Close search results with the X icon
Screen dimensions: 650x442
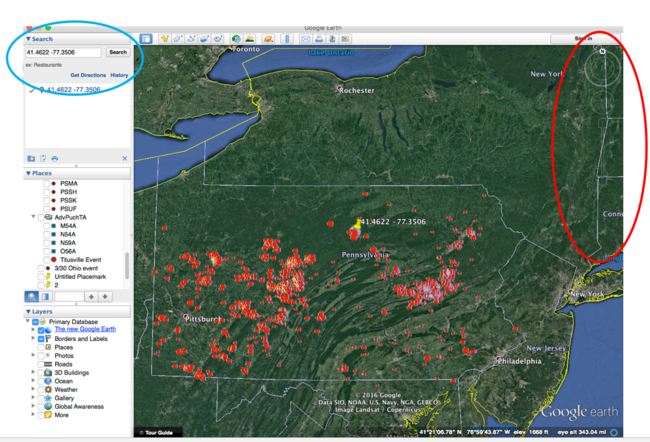tap(125, 158)
